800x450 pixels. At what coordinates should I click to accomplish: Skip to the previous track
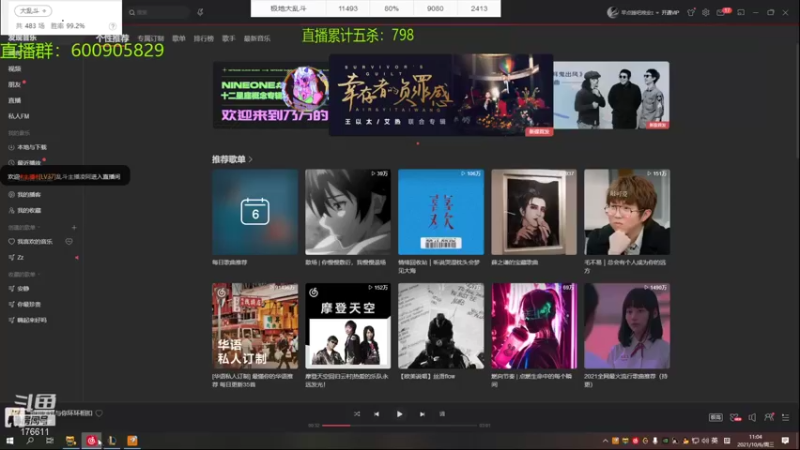(x=377, y=414)
